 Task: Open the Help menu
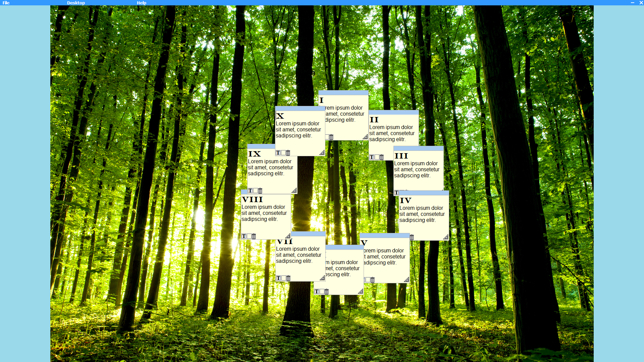point(141,3)
